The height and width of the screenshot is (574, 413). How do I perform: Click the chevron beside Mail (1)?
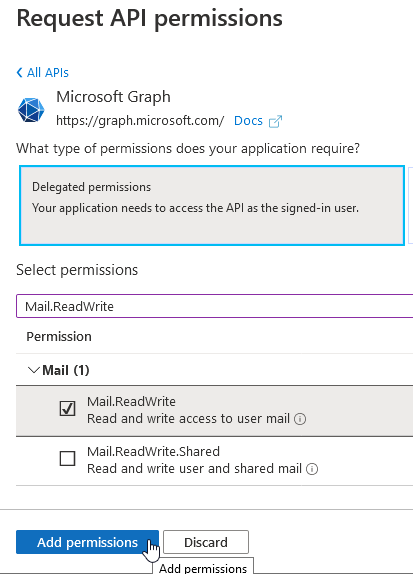pos(34,370)
